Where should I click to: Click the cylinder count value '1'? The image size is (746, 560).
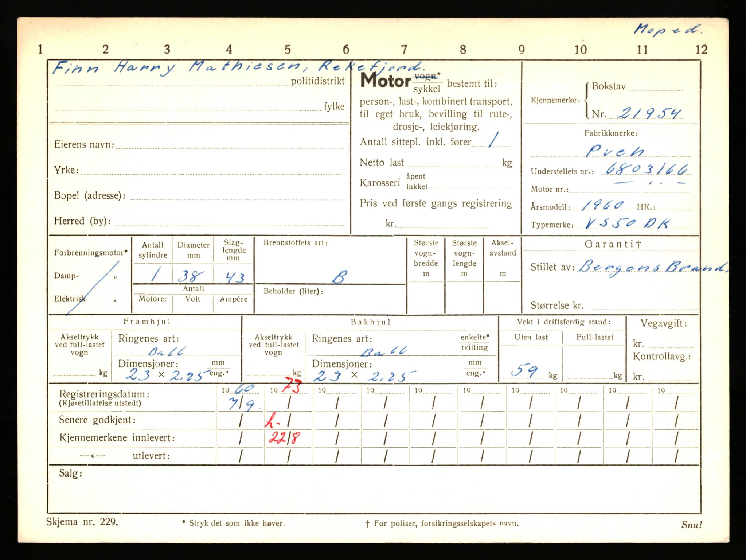(x=155, y=275)
